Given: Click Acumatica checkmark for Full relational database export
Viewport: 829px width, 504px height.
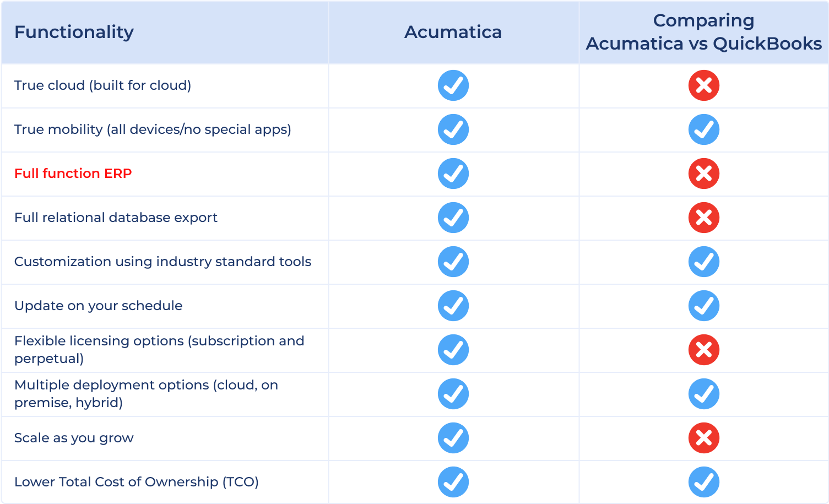Looking at the screenshot, I should (453, 218).
